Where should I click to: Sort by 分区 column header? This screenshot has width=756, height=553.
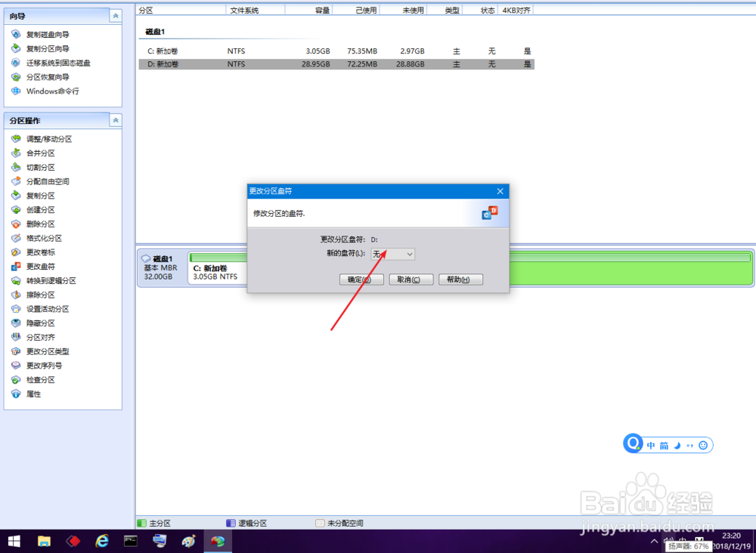coord(181,10)
